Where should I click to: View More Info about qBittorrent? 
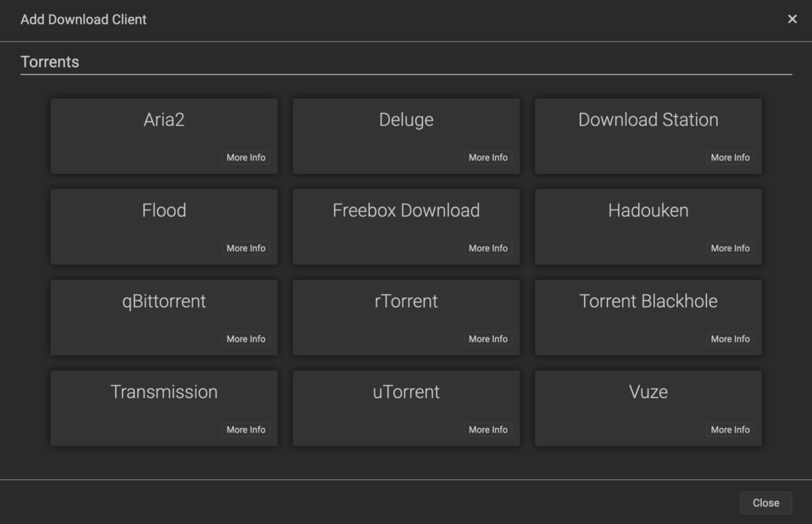(x=246, y=339)
